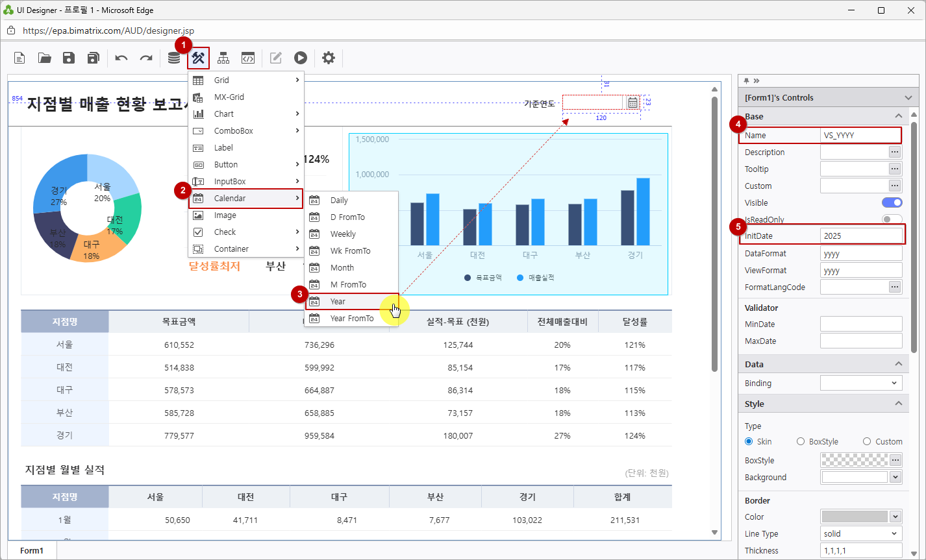
Task: Open the database data source icon
Action: point(174,58)
